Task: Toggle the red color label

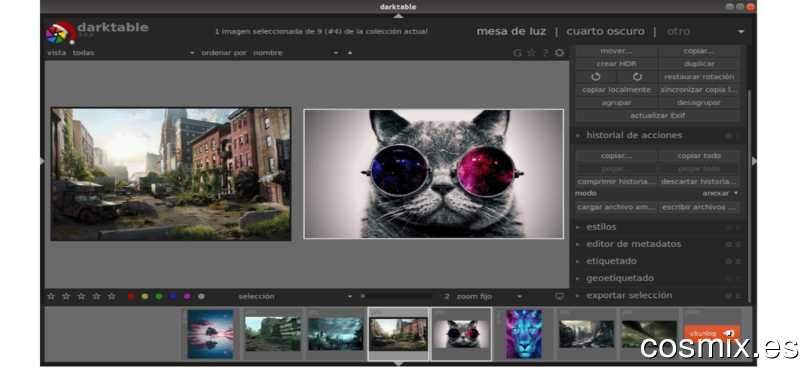Action: (131, 297)
